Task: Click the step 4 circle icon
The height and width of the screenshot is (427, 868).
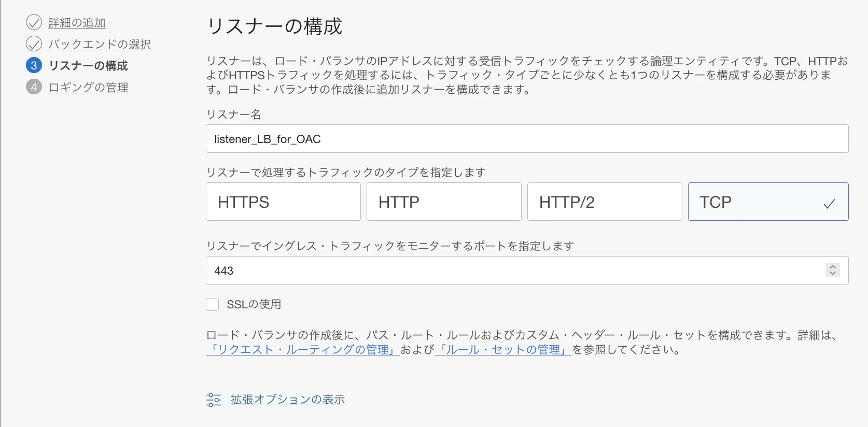Action: 34,87
